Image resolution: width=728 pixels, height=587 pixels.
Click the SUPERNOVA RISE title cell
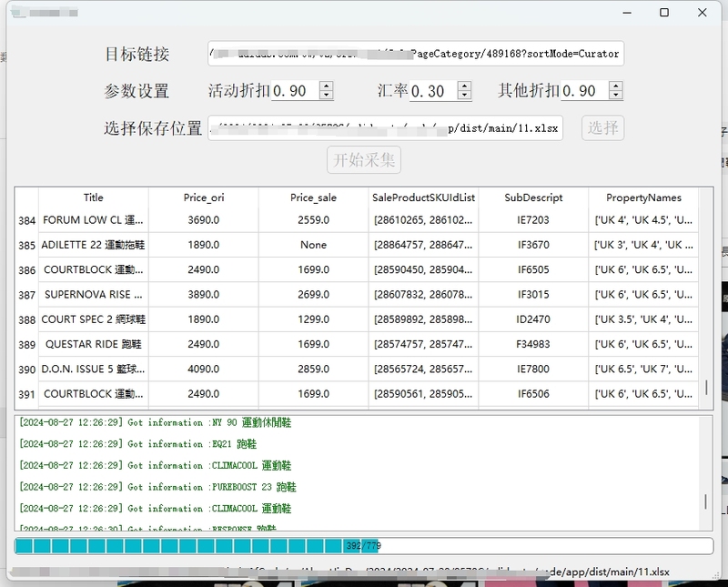click(94, 295)
